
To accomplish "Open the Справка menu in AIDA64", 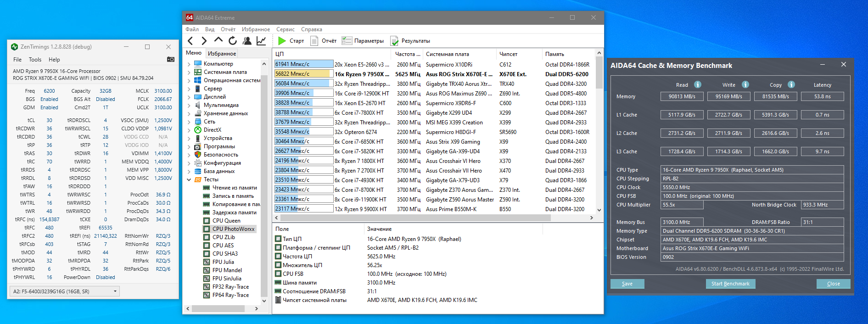I will (x=312, y=29).
